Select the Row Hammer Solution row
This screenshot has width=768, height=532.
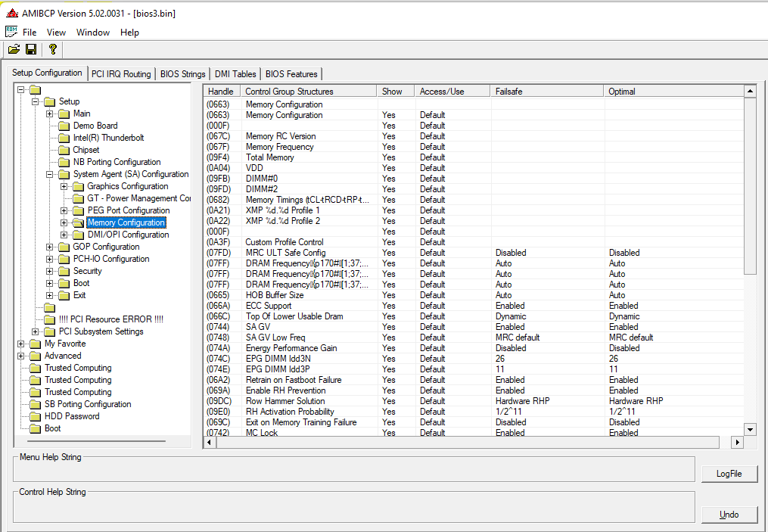[473, 401]
